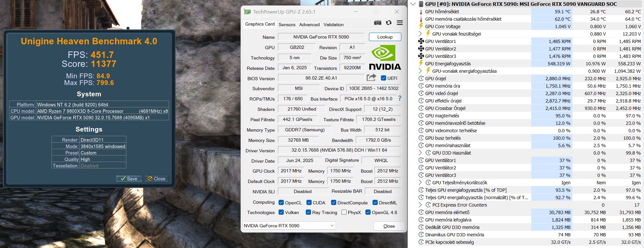Click the clock icon beside GPU videó órajel
This screenshot has width=644, height=248.
pyautogui.click(x=421, y=93)
